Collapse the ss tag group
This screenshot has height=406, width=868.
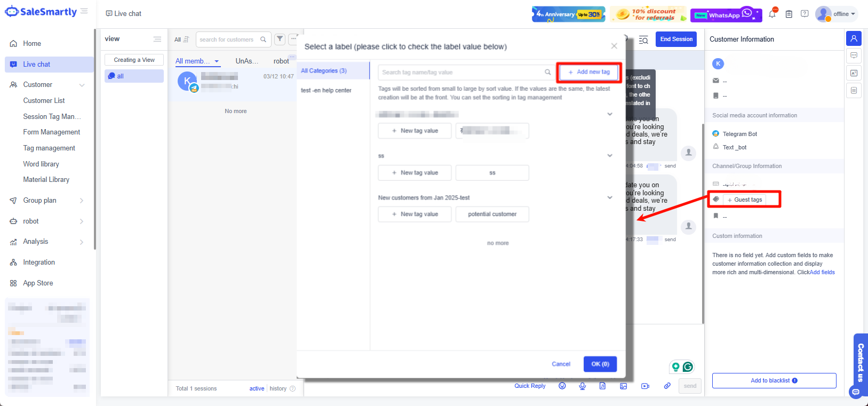point(610,156)
